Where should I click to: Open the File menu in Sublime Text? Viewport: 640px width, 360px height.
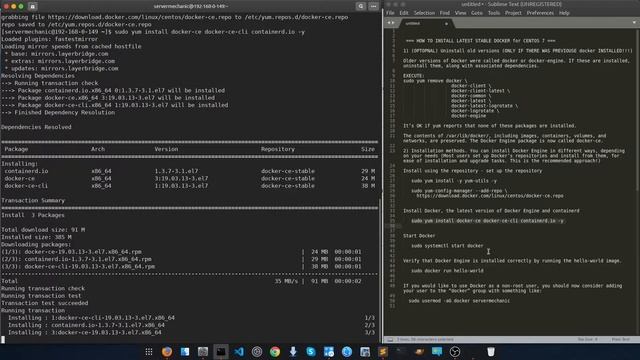[x=390, y=13]
